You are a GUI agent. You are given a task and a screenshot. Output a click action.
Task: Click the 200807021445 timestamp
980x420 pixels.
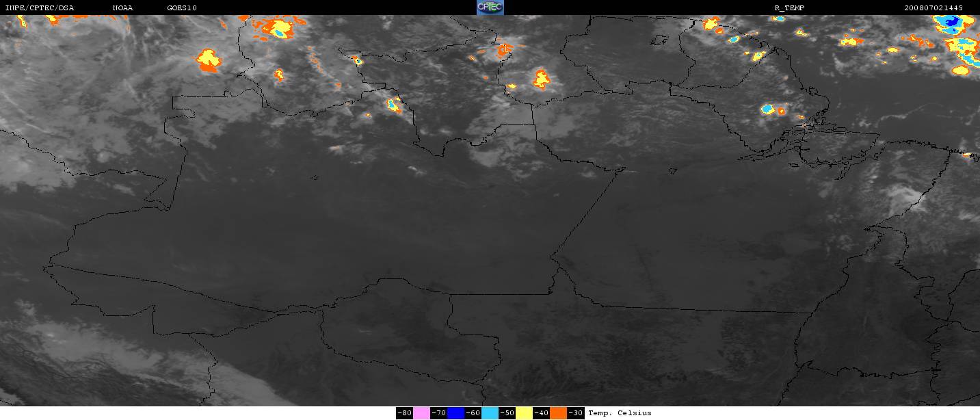(933, 8)
